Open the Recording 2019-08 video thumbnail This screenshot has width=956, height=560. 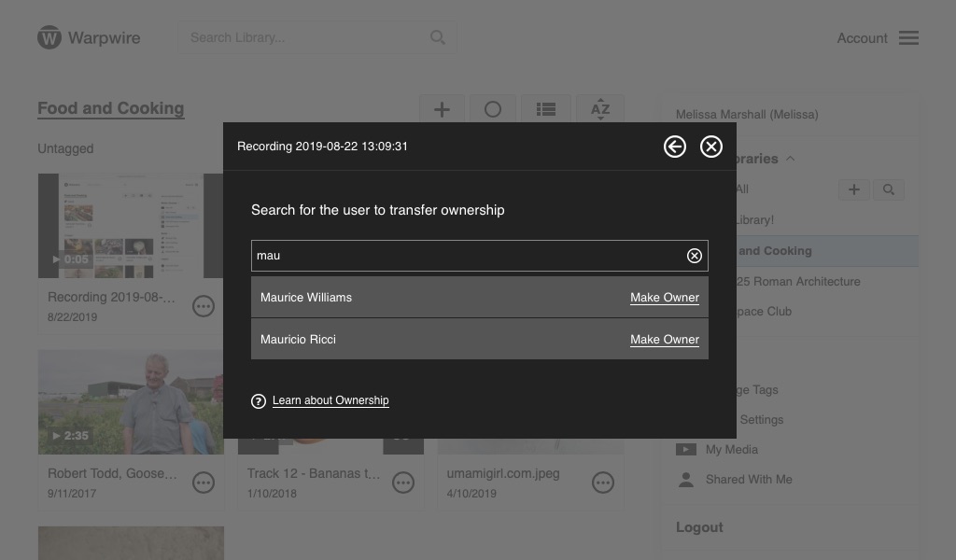[x=131, y=226]
